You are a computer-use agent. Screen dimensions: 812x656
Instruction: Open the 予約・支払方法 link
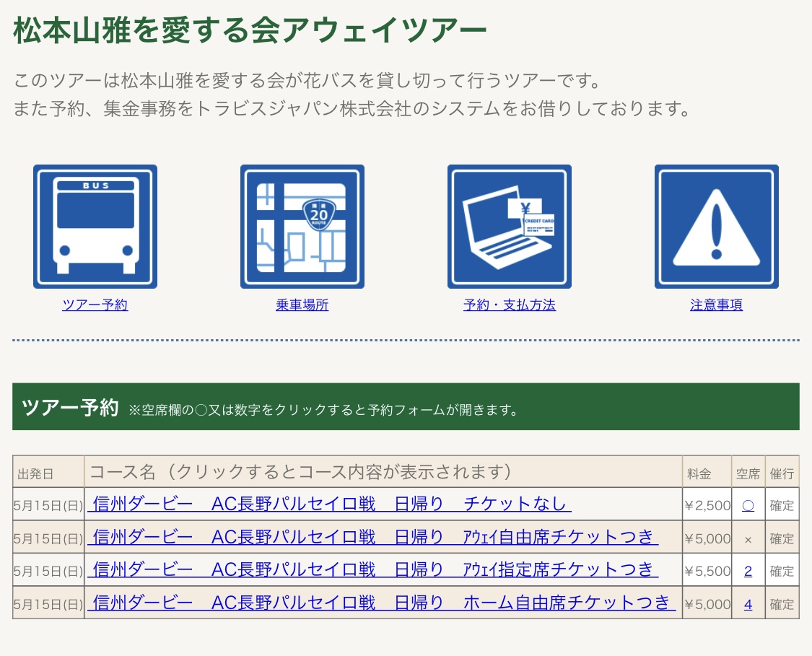pos(510,305)
